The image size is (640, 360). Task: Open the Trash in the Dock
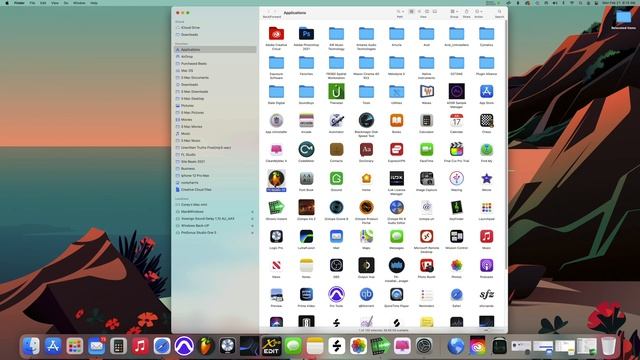point(609,346)
